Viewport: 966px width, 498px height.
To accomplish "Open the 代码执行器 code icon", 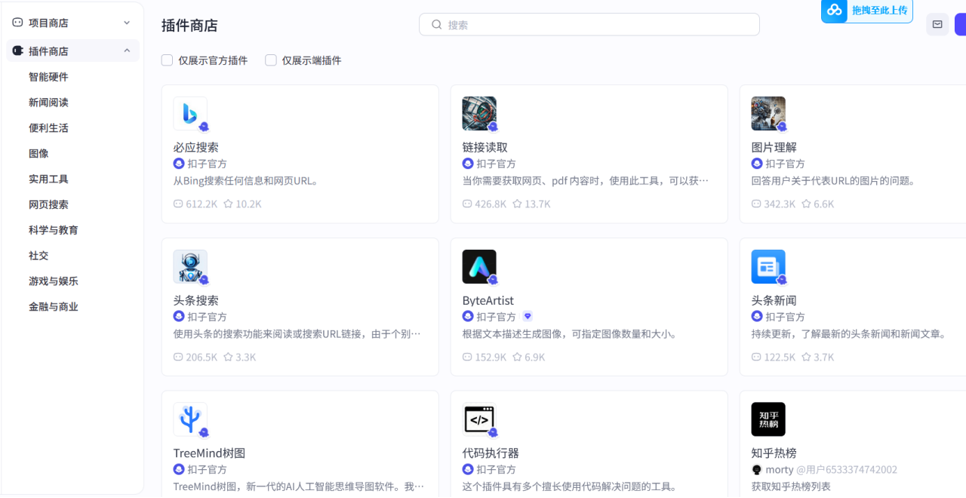I will tap(479, 419).
